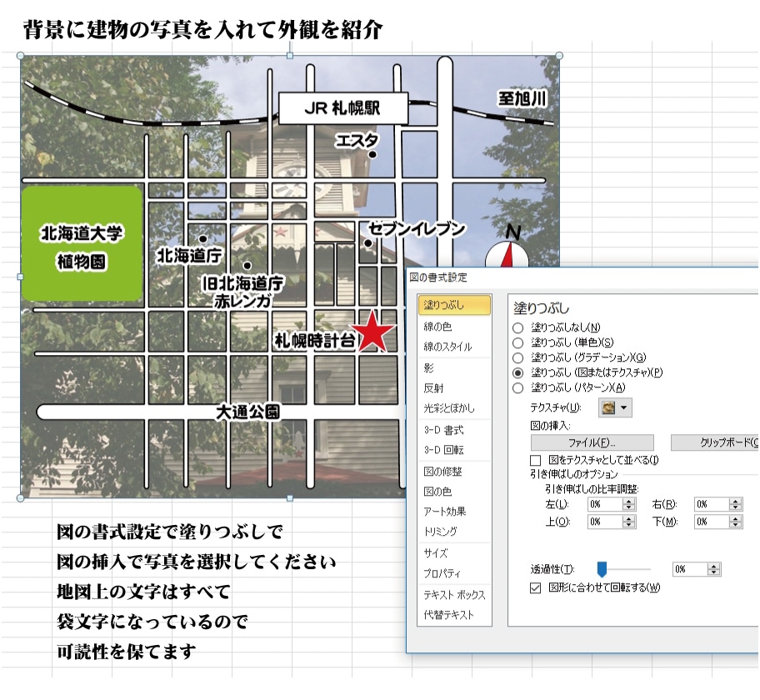Viewport: 760px width, 700px height.
Task: Click the 右 offset spinner arrows
Action: pyautogui.click(x=735, y=505)
